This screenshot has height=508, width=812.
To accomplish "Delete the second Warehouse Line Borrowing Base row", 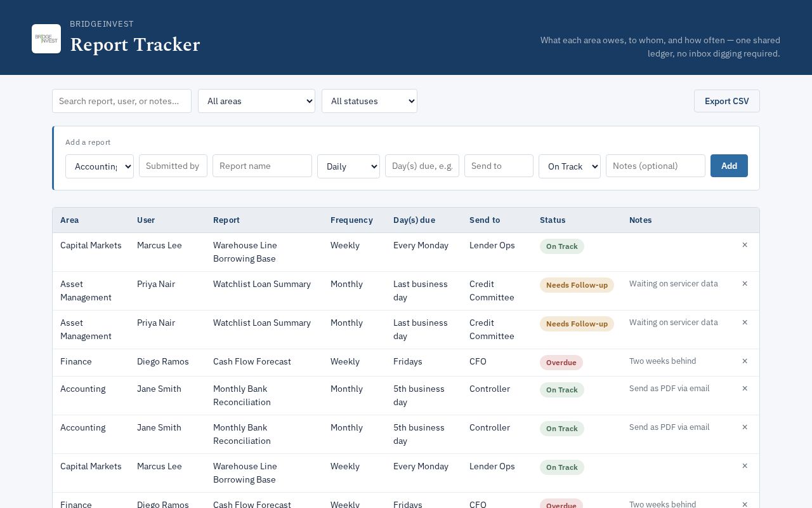I will (745, 466).
